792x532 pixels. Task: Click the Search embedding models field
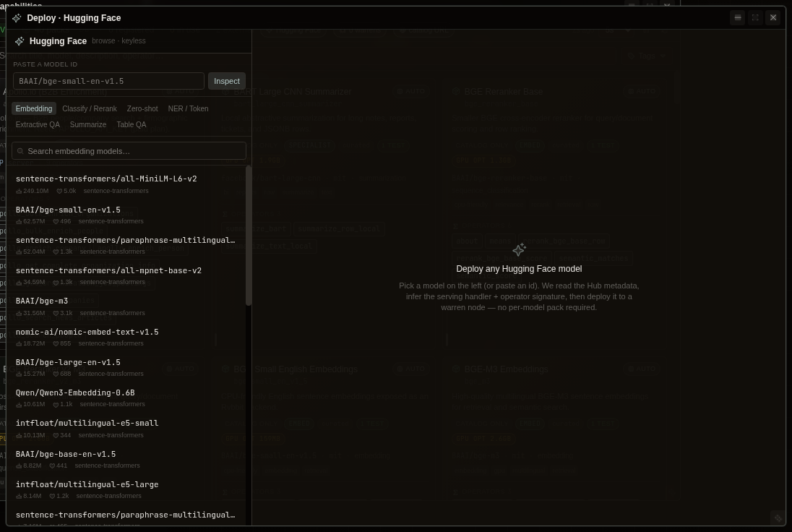(129, 151)
